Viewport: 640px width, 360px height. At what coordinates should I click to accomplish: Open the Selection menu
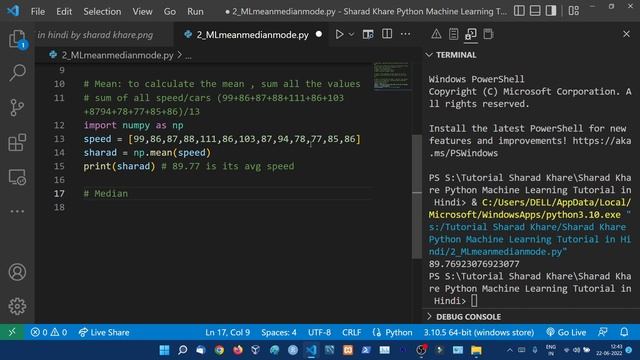(x=102, y=11)
